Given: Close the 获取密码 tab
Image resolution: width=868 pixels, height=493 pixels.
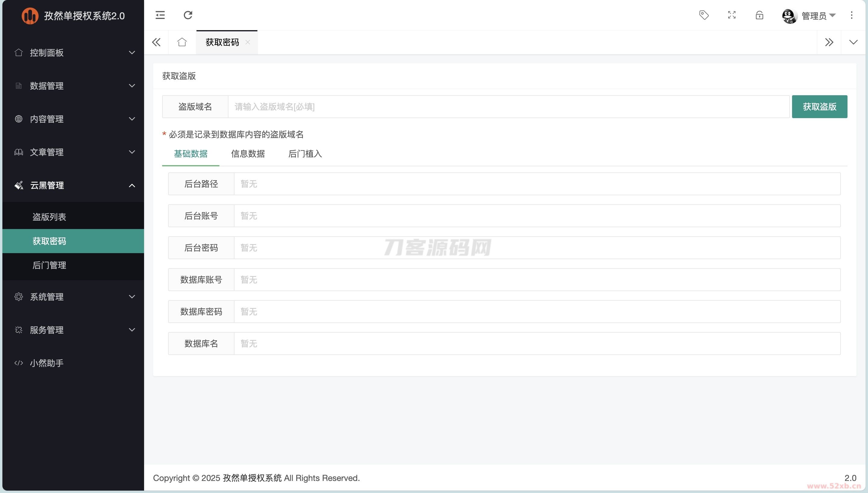Looking at the screenshot, I should coord(248,42).
